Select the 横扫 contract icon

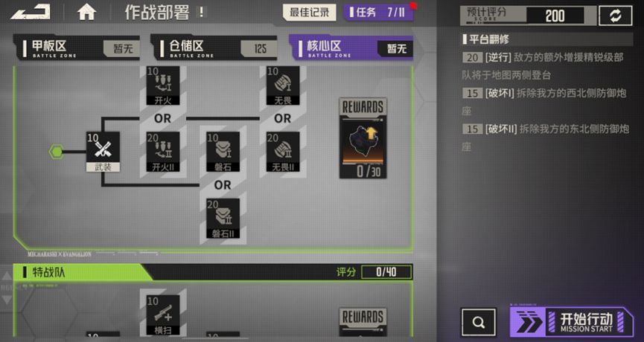tap(163, 315)
